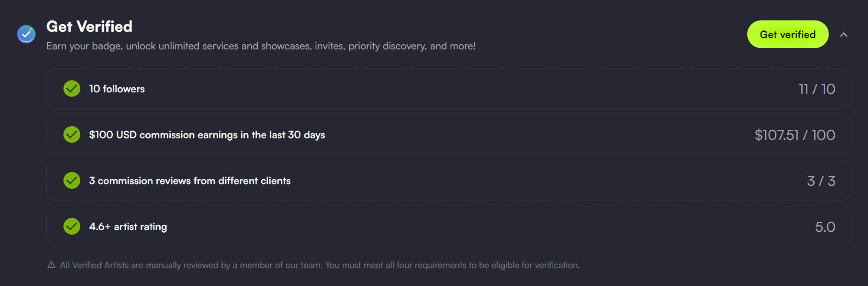Click the $107.51 / 100 earnings progress value
This screenshot has height=286, width=868.
point(795,135)
